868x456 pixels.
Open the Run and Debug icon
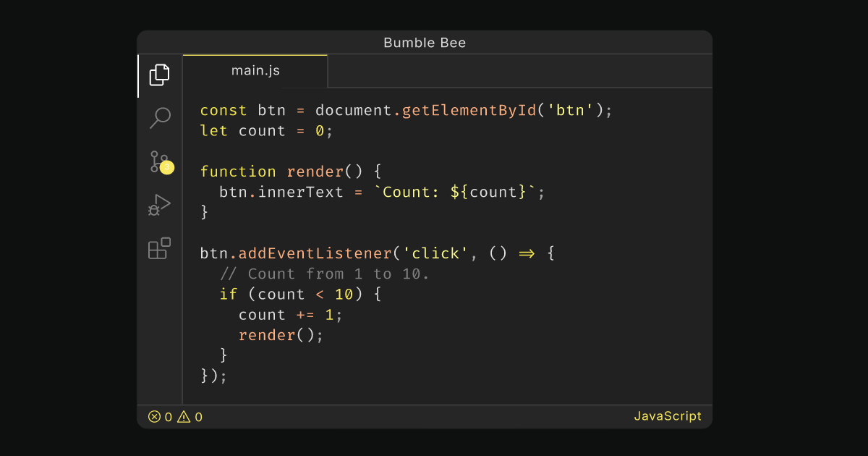160,206
